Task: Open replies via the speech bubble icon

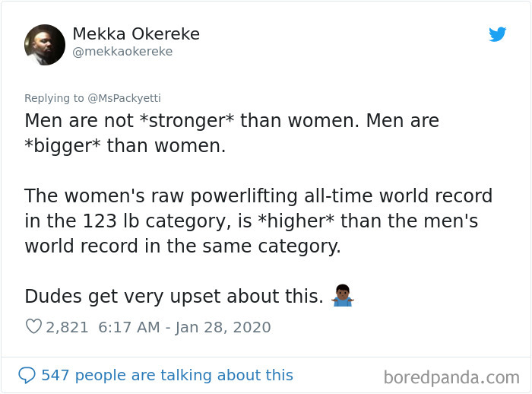Action: (27, 375)
